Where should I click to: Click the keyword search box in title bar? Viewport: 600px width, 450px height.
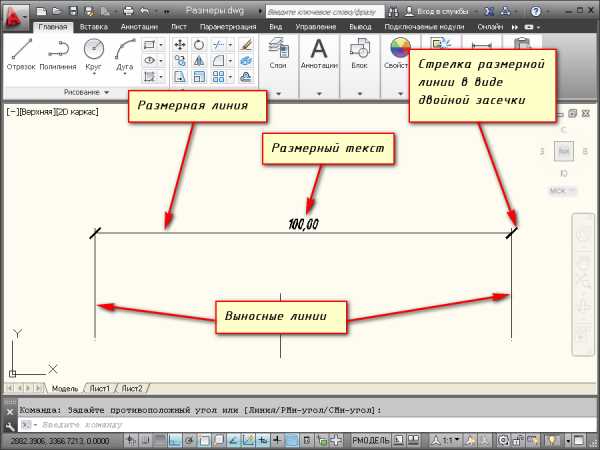(325, 12)
